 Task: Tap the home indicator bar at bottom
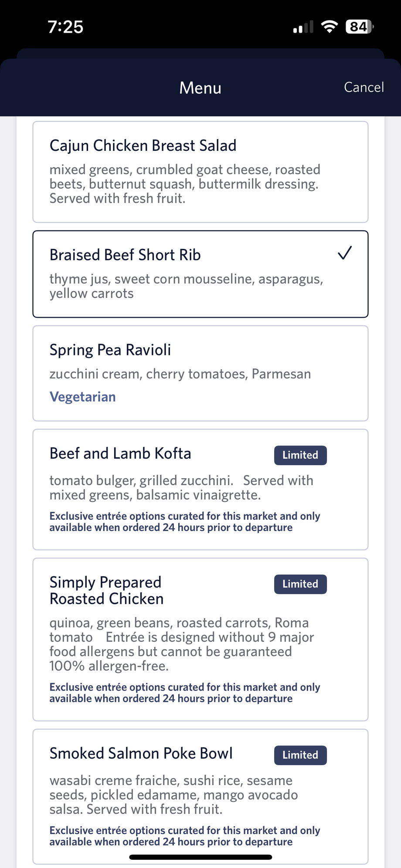tap(200, 857)
